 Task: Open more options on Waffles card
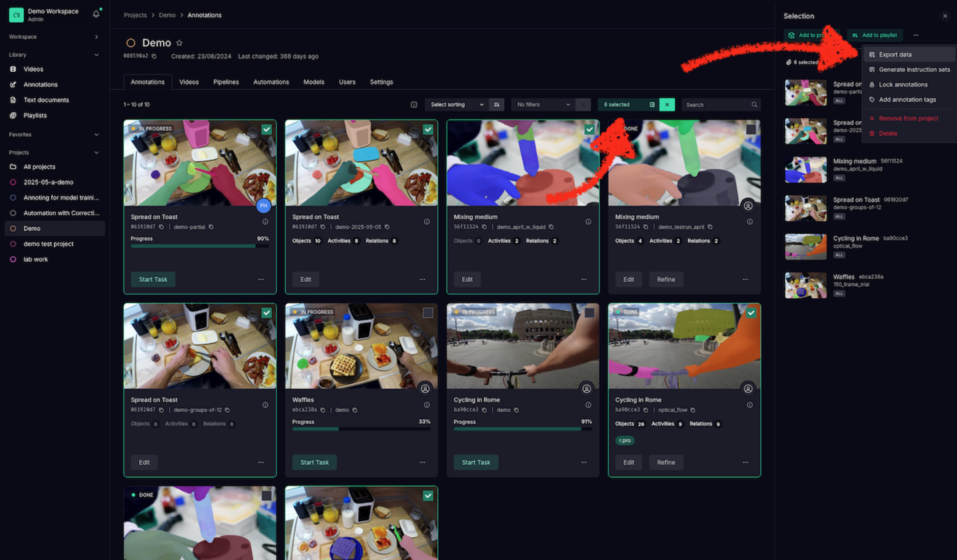pos(423,462)
